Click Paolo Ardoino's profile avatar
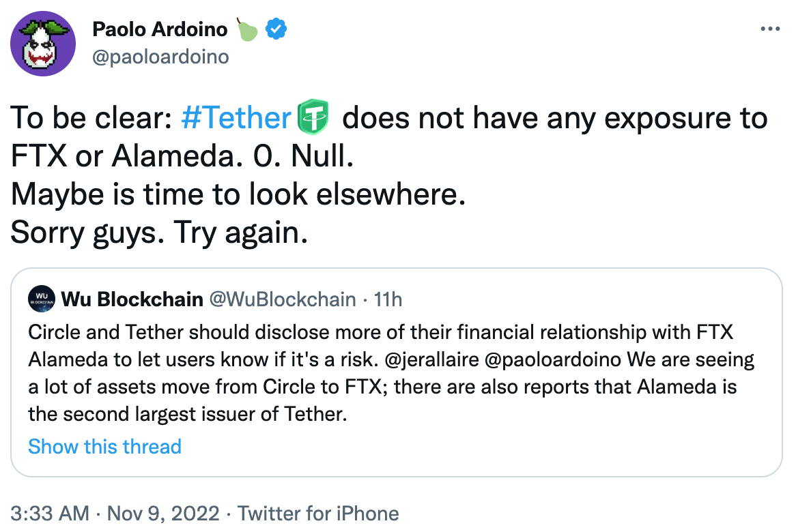 point(42,42)
